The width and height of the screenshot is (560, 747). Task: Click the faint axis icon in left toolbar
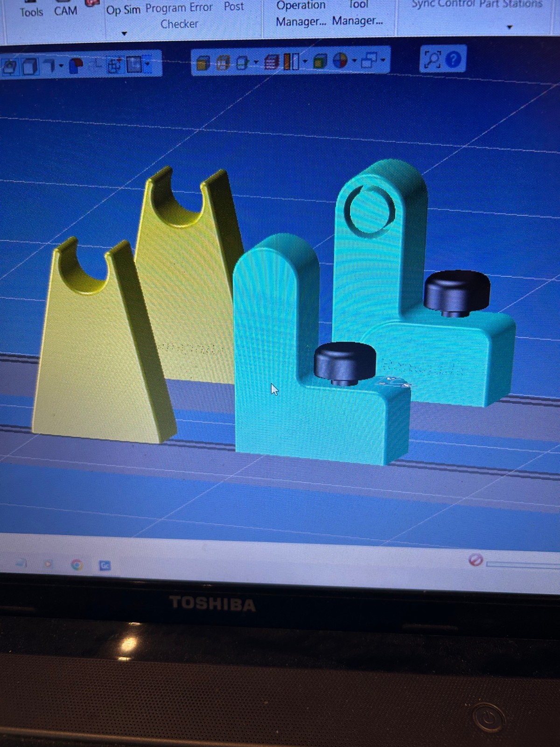coord(97,64)
